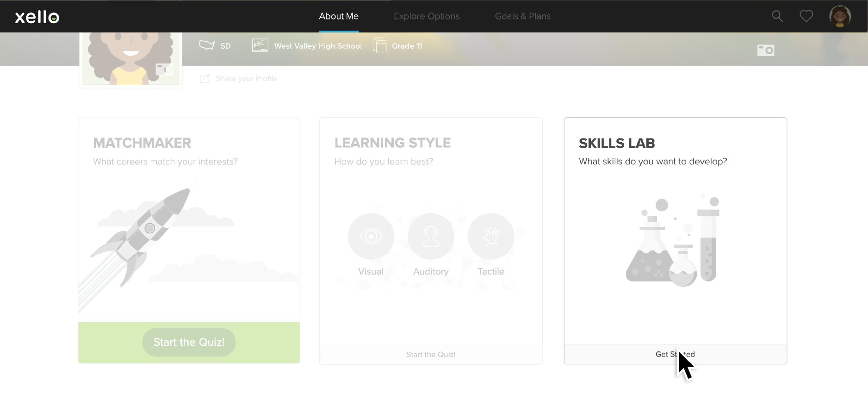Click Start the Quiz! in Learning Style
The width and height of the screenshot is (868, 420).
click(431, 355)
